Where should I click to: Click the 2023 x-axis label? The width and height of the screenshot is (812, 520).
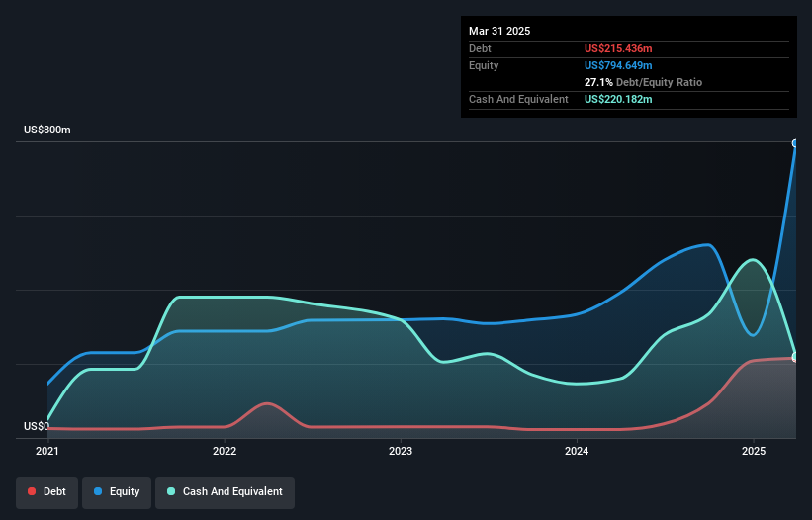[x=401, y=451]
